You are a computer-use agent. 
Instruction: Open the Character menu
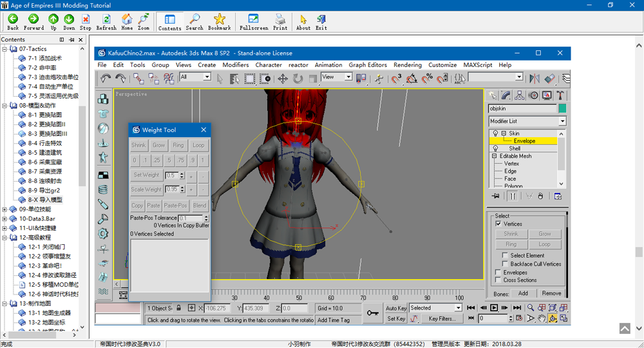coord(269,65)
